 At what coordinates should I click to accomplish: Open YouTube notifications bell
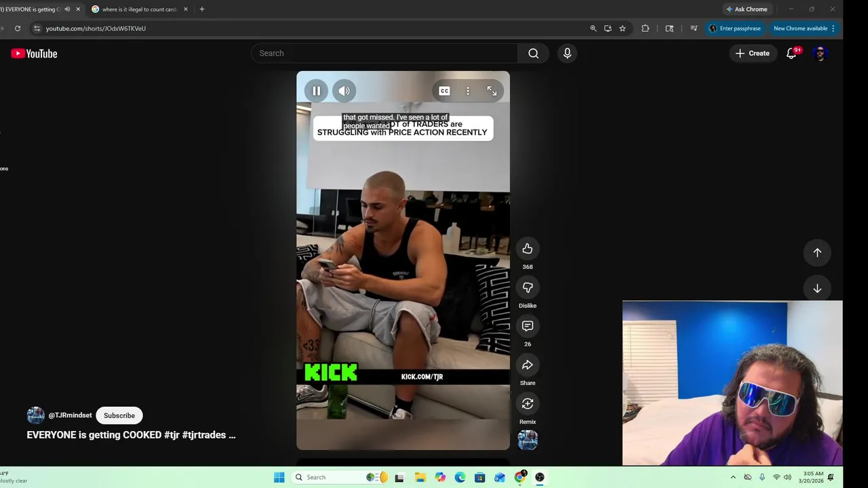pyautogui.click(x=791, y=54)
